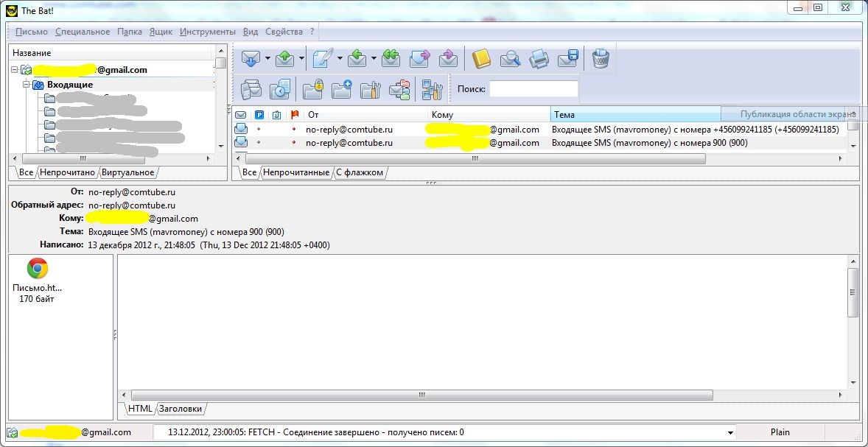Sort the message list by the Кому column
868x447 pixels.
pos(489,115)
